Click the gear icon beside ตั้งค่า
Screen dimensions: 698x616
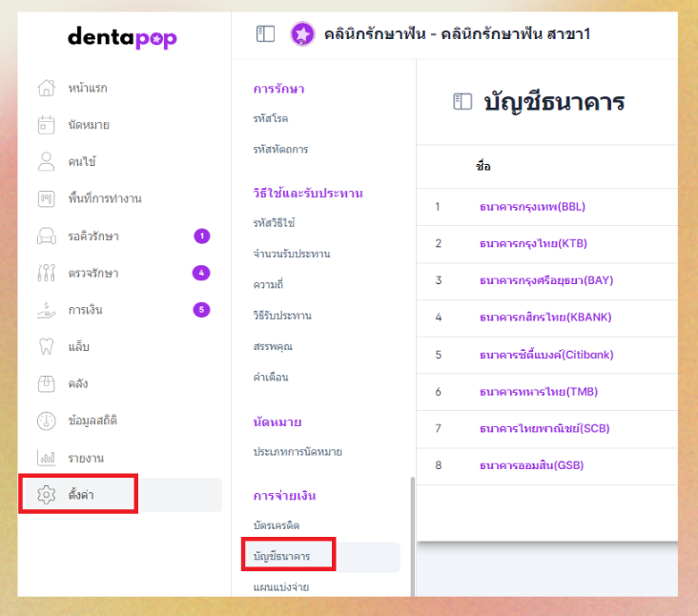(x=47, y=495)
